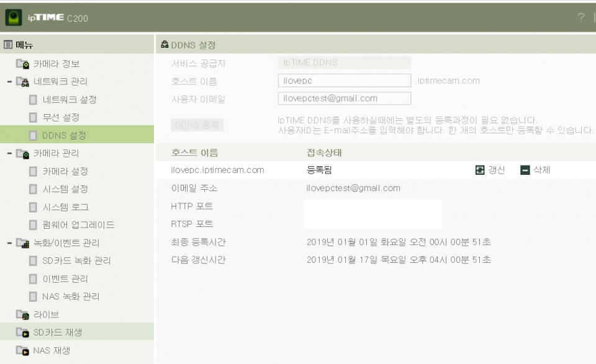Screen dimensions: 596x364
Task: Open help via the question mark icon
Action: (582, 19)
